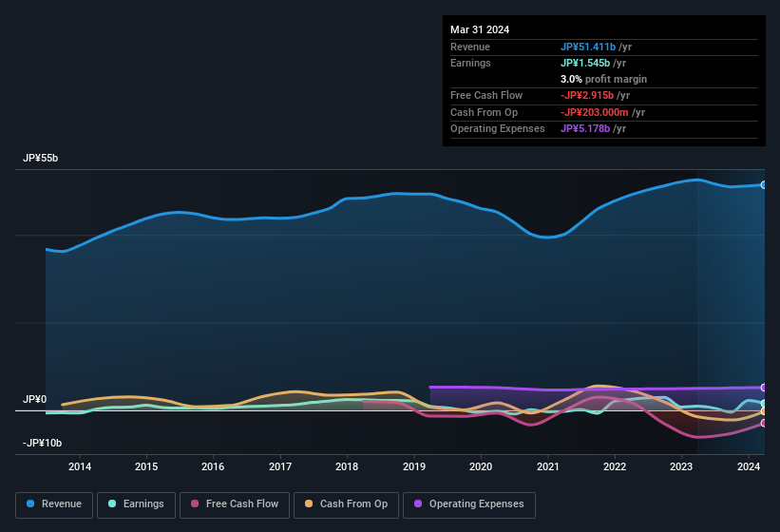The image size is (780, 532).
Task: Toggle the Earnings legend button
Action: coord(136,504)
